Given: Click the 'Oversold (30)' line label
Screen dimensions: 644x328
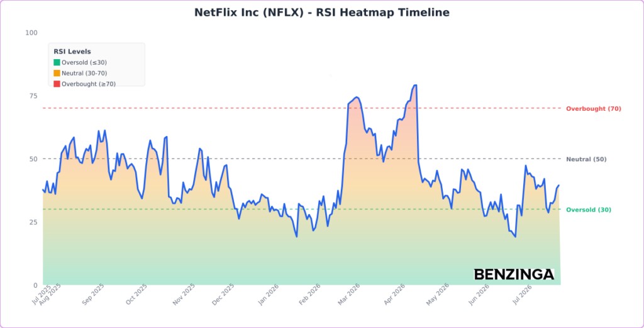Looking at the screenshot, I should coord(589,210).
